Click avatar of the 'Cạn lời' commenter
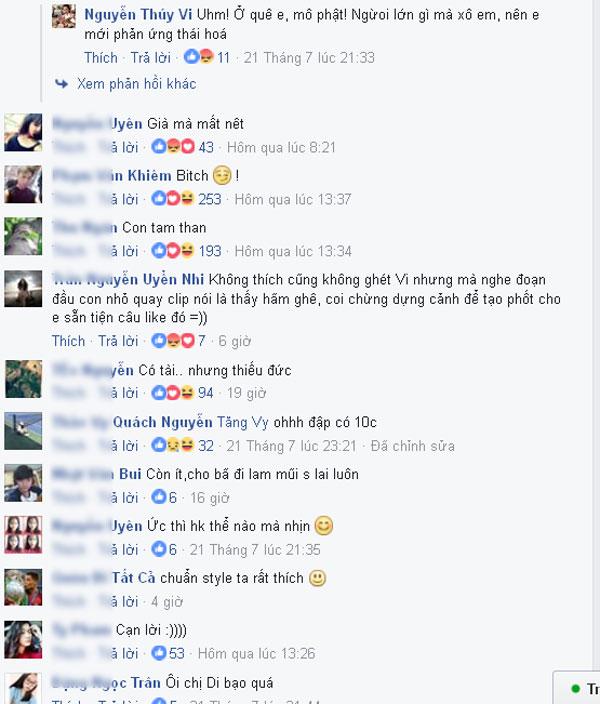 [23, 639]
